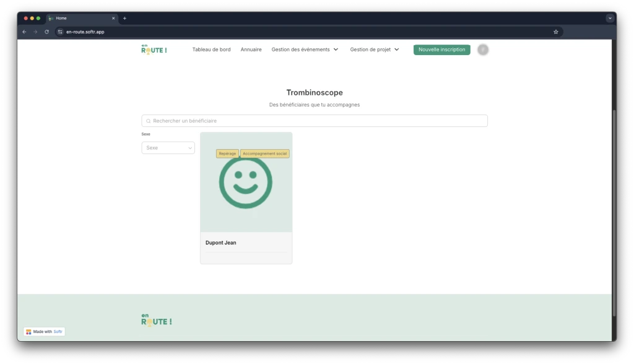Expand the Gestion des événements menu

click(305, 50)
